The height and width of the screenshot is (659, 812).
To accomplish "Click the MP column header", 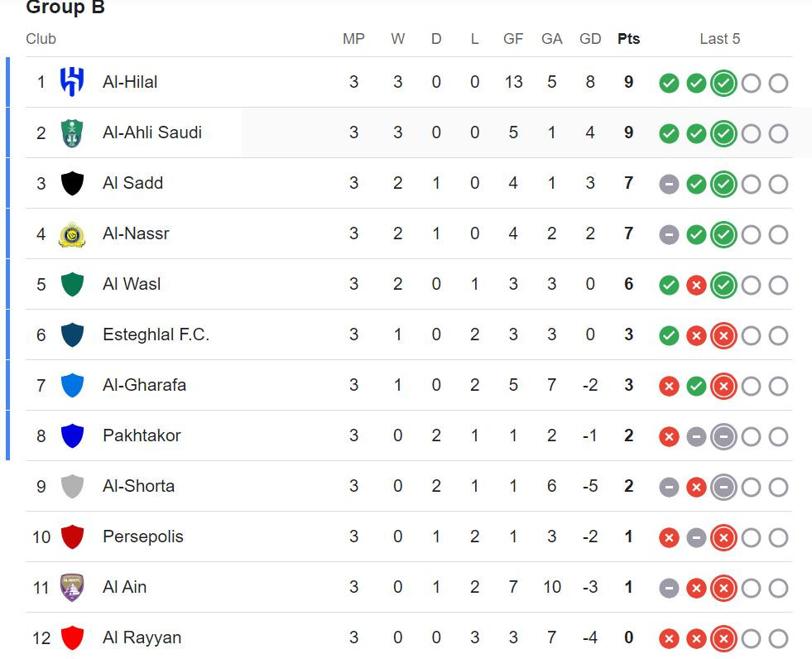I will [353, 39].
